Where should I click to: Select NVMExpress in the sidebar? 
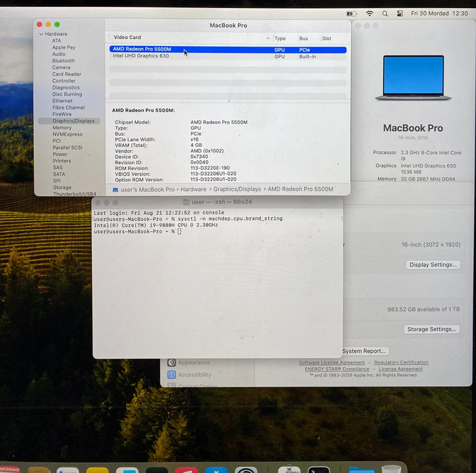click(68, 134)
